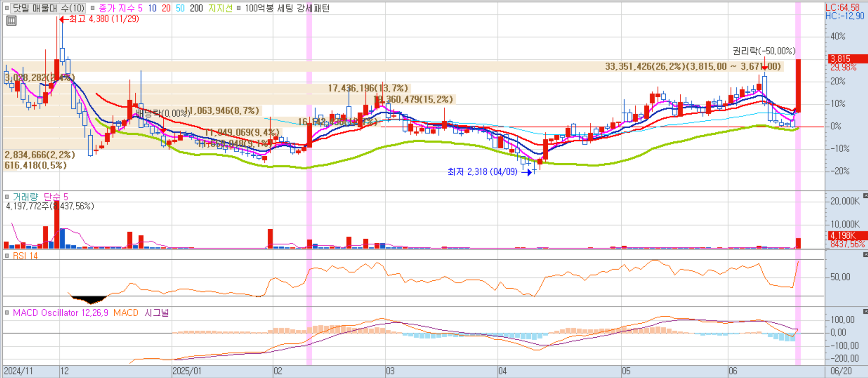The width and height of the screenshot is (868, 378).
Task: Toggle the square marker before 닷밀 매물대
Action: click(7, 8)
